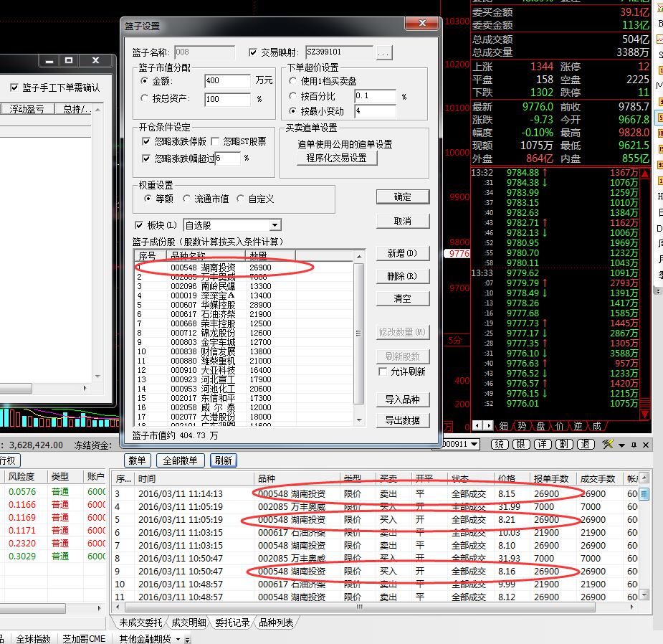Enable 允许刷新 checkbox

[x=383, y=371]
